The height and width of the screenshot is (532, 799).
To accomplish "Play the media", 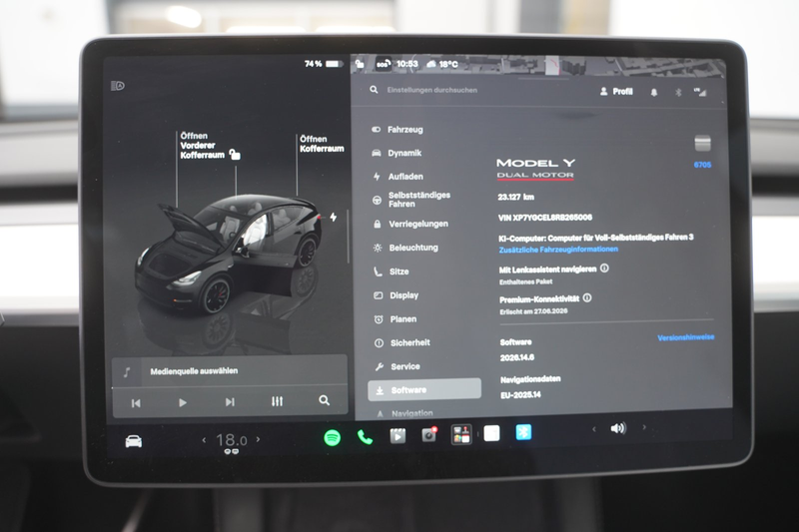I will [x=183, y=402].
